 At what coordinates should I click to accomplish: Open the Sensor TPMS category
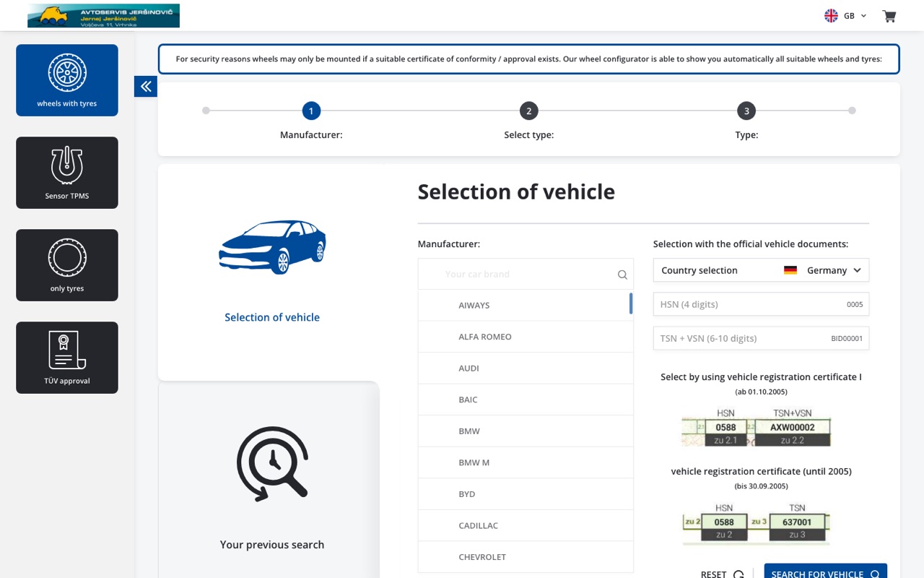[67, 173]
